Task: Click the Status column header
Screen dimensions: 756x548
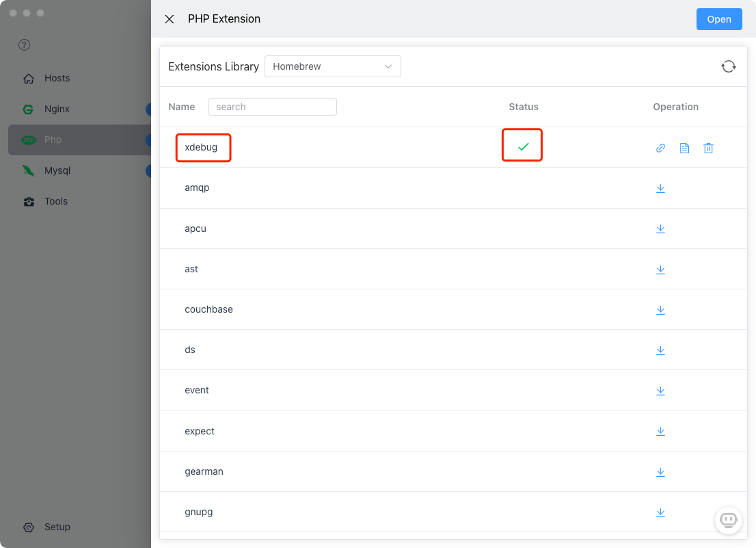Action: pyautogui.click(x=524, y=107)
